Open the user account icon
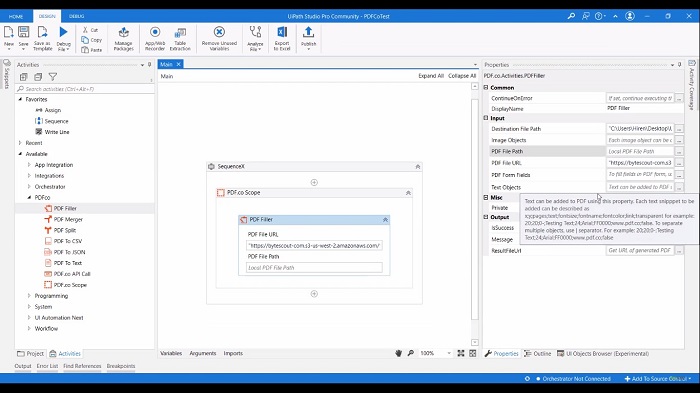700x393 pixels. click(x=630, y=16)
